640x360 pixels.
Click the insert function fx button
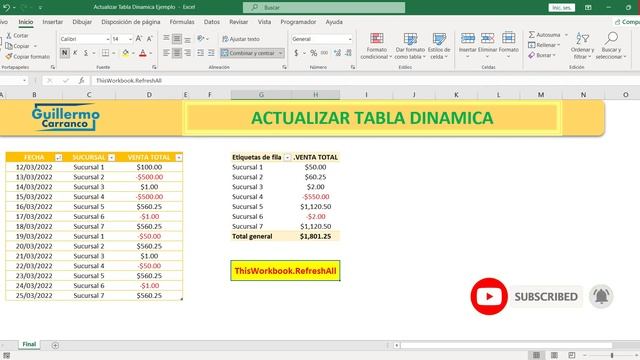[x=81, y=81]
